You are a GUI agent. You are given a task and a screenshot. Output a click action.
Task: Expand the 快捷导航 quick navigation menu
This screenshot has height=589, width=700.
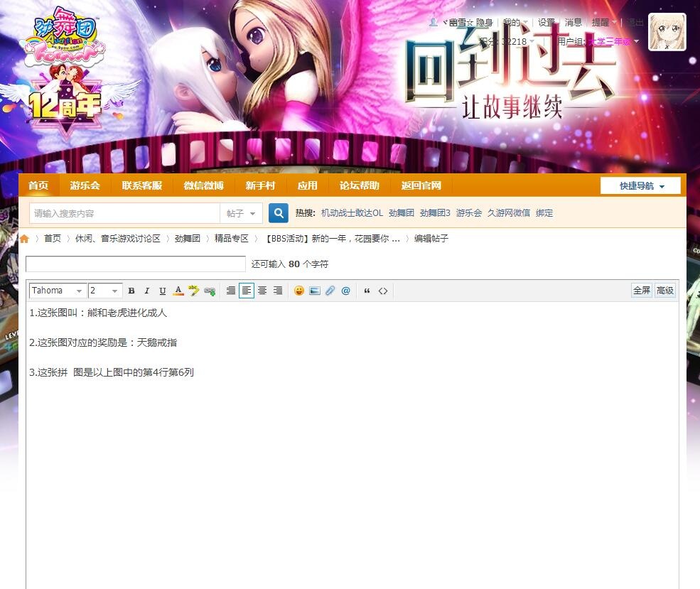point(640,185)
